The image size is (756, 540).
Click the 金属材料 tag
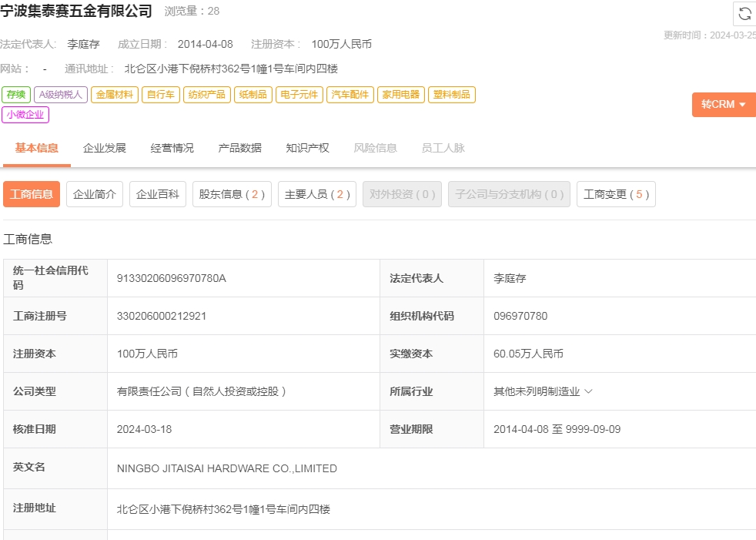coord(115,95)
